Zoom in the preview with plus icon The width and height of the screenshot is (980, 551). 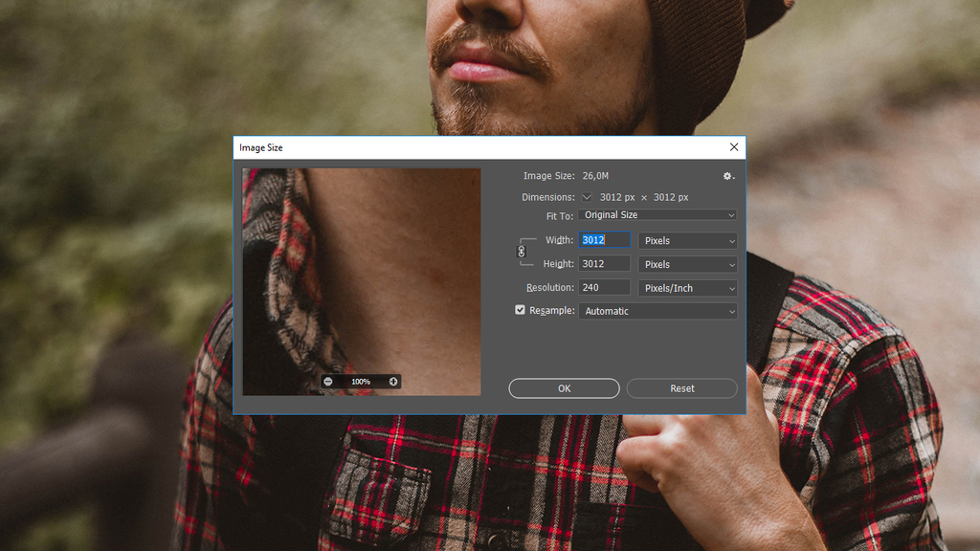click(393, 382)
